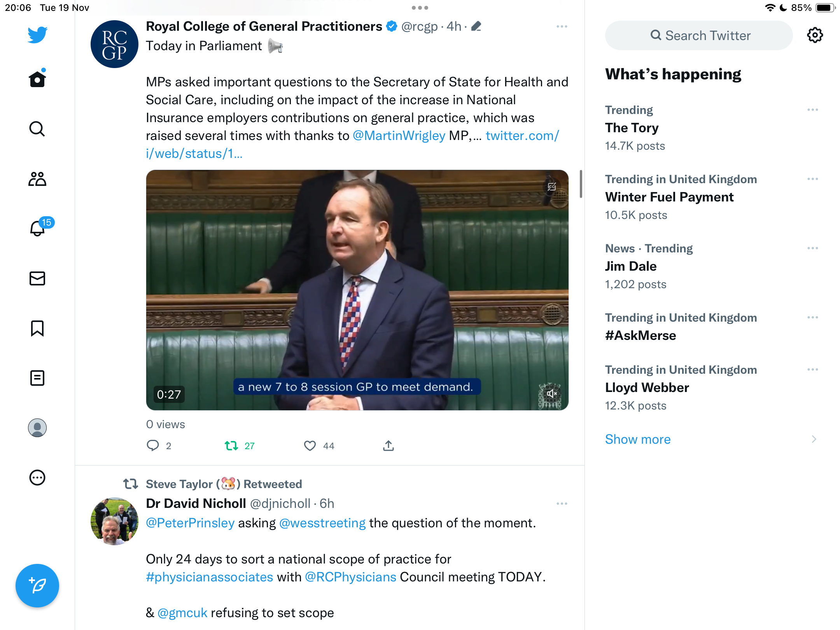The width and height of the screenshot is (840, 630).
Task: Unmute the video using speaker icon
Action: click(x=551, y=394)
